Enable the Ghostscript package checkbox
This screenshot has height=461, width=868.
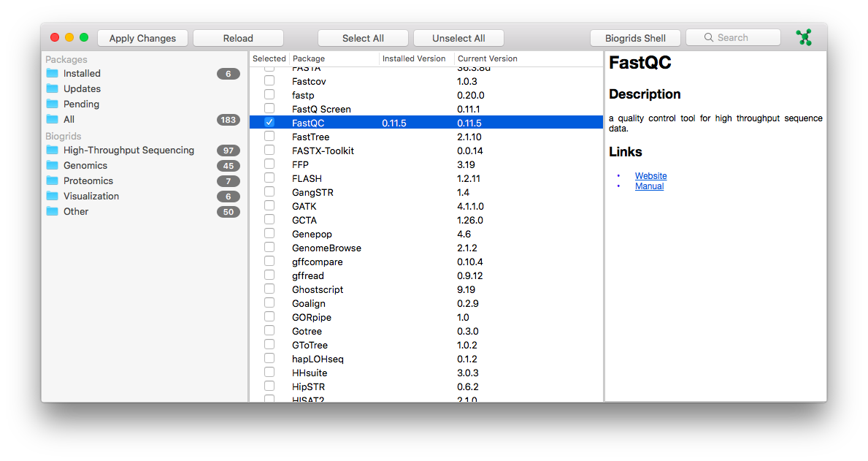269,289
